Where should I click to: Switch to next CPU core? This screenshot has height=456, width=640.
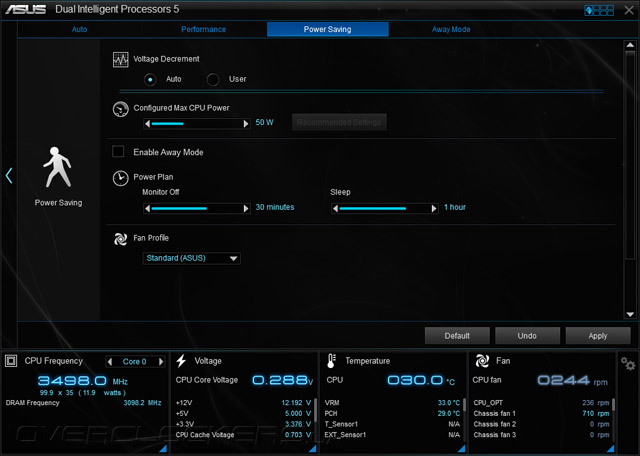pos(161,362)
